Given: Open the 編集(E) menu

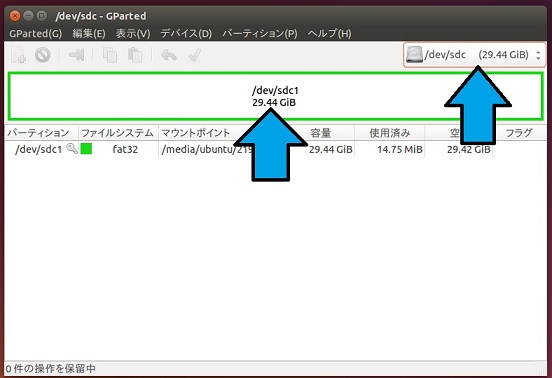Looking at the screenshot, I should 89,34.
